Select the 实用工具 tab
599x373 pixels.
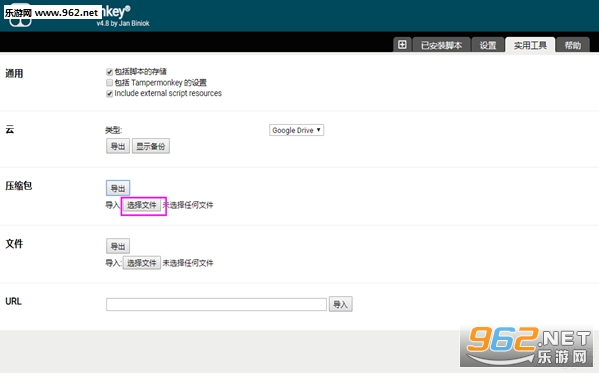[x=530, y=45]
